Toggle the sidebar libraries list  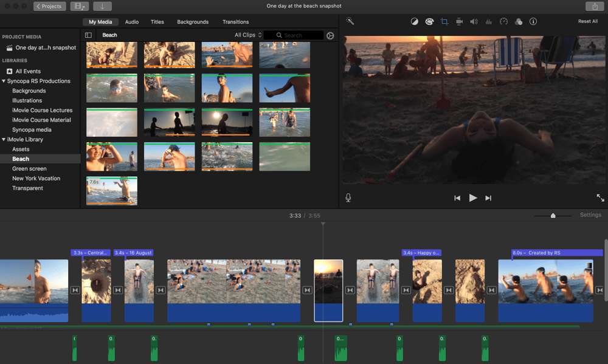click(88, 35)
